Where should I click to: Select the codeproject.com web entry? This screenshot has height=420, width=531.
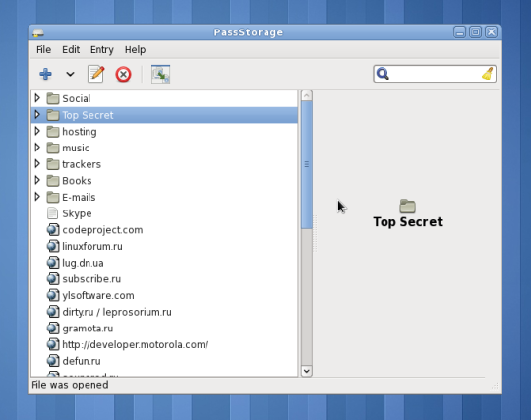164,230
